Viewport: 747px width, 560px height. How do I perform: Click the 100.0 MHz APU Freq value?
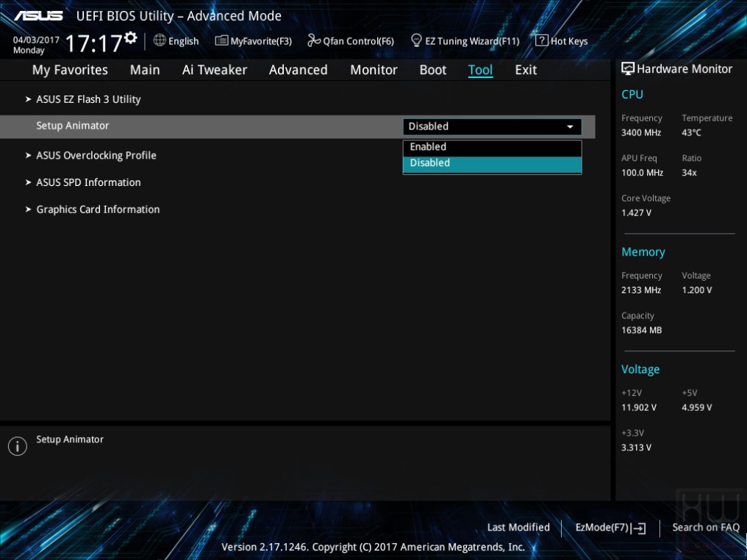pos(642,173)
